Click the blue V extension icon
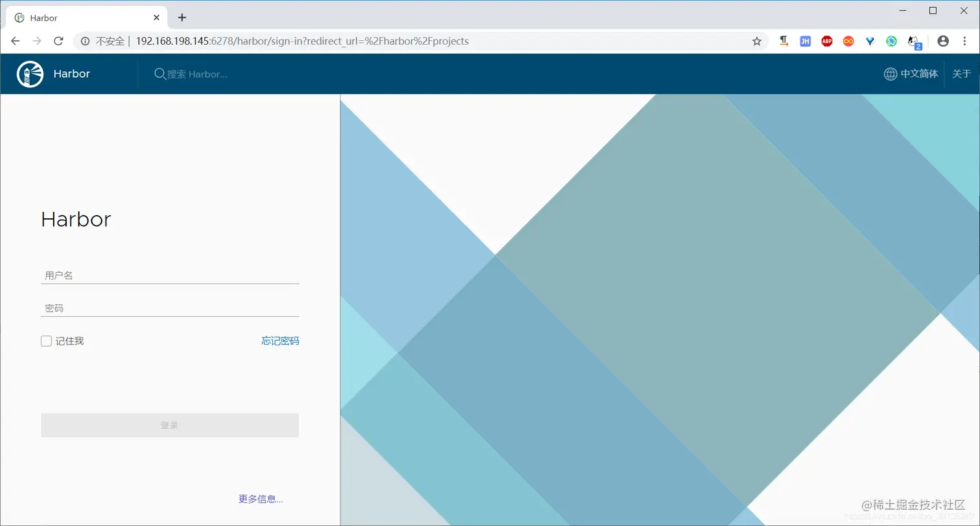Viewport: 980px width, 526px height. (870, 41)
